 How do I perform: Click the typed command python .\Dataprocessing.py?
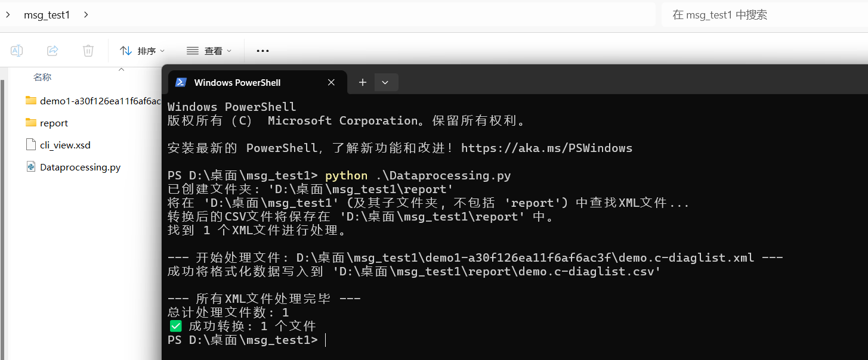[x=418, y=176]
